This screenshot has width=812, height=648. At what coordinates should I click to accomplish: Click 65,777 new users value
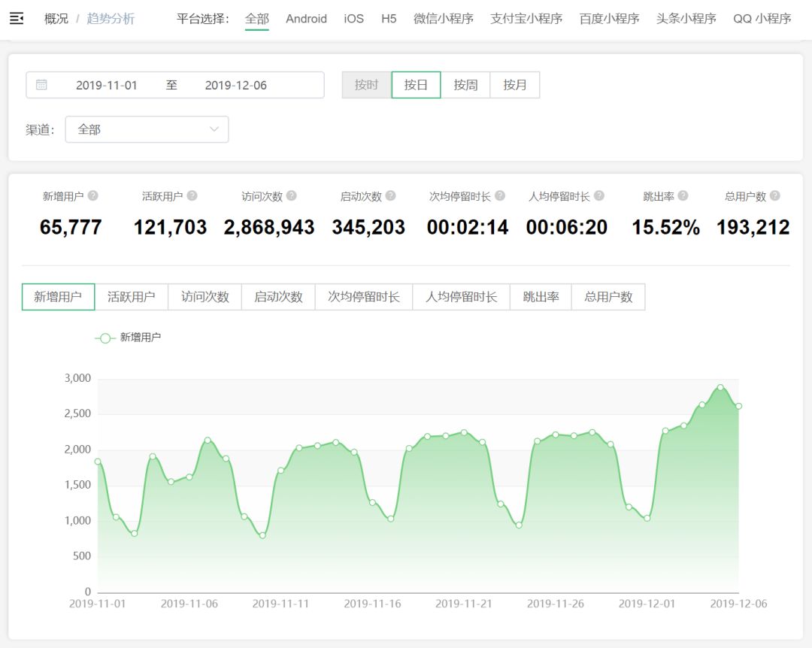[x=71, y=227]
